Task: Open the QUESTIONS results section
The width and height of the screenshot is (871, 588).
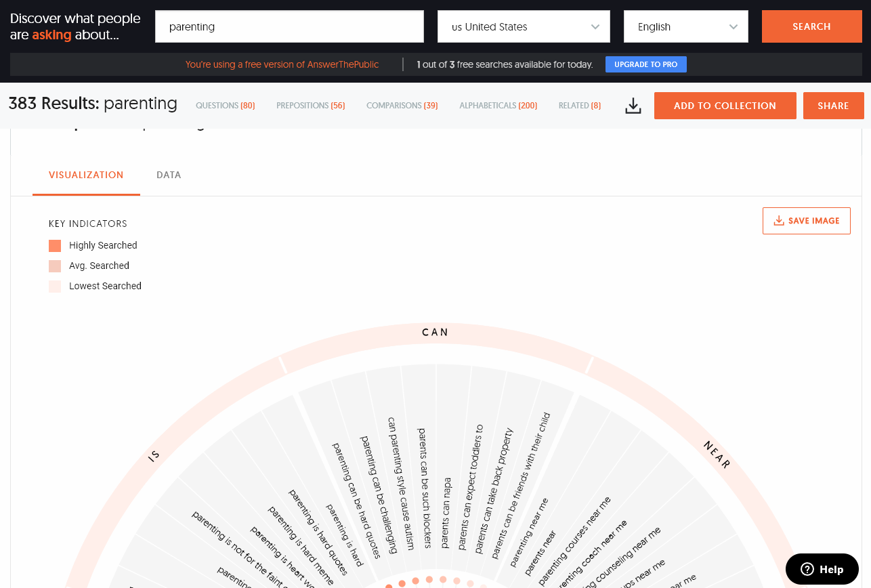Action: point(225,106)
